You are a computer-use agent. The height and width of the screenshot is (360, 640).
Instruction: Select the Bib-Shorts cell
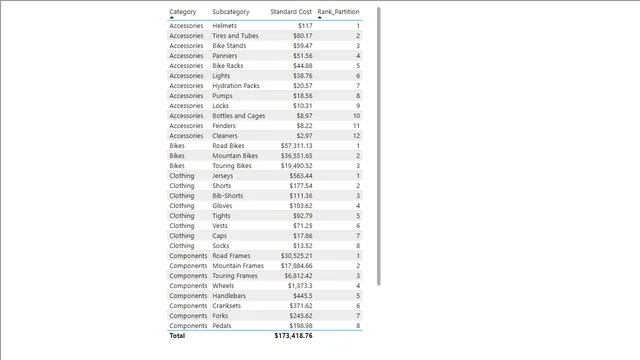[x=228, y=196]
